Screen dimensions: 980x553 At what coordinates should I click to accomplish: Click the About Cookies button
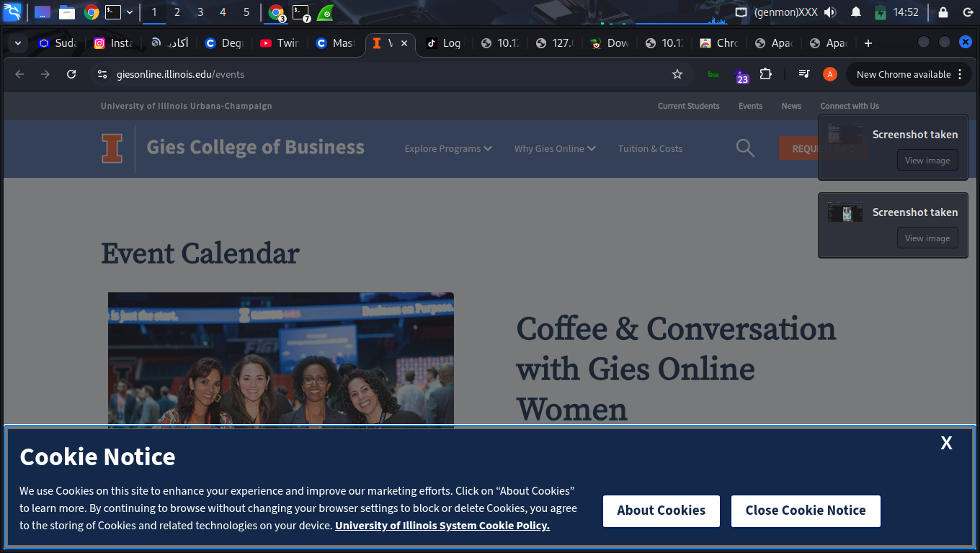click(661, 511)
